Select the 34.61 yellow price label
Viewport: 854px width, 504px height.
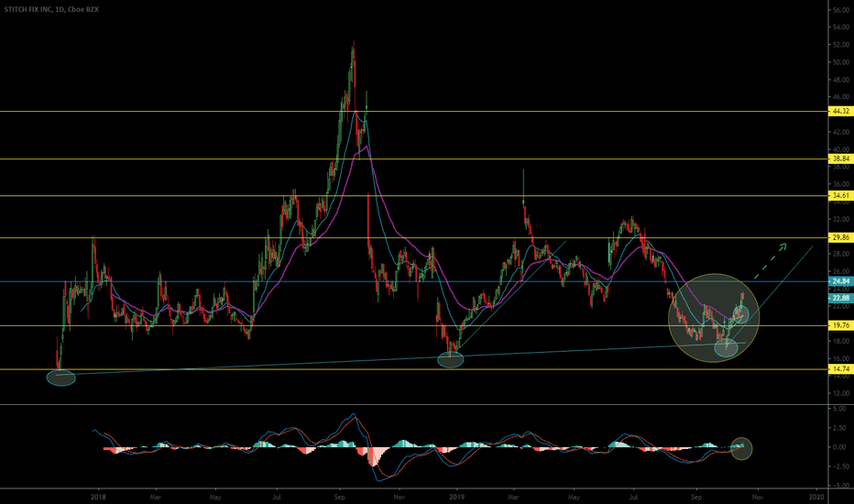[840, 195]
